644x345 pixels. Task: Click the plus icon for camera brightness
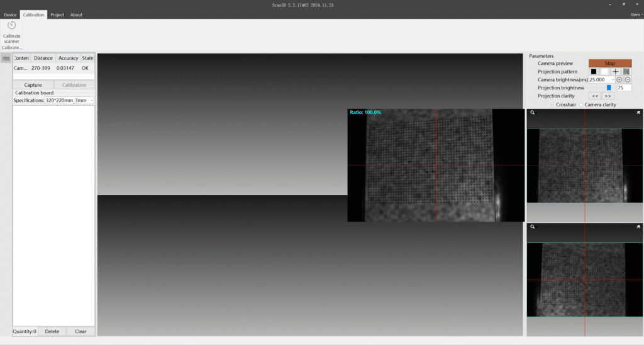tap(619, 80)
